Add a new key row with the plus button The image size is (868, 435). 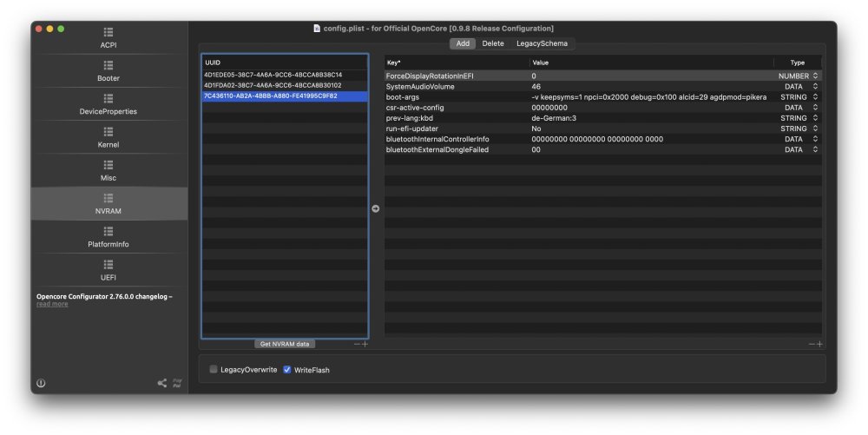(x=820, y=344)
